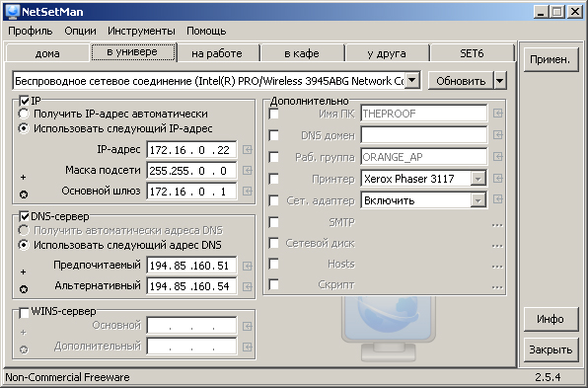Click the Закрыть button
Viewport: 588px width, 388px height.
pyautogui.click(x=551, y=349)
